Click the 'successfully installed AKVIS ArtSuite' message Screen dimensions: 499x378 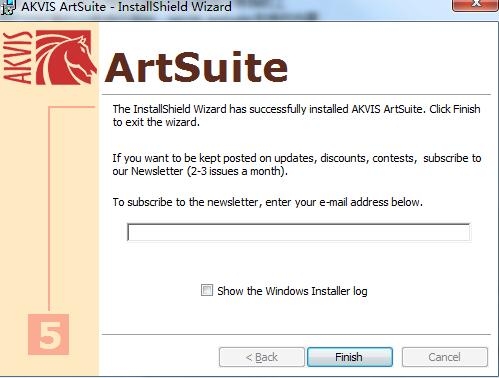[296, 115]
